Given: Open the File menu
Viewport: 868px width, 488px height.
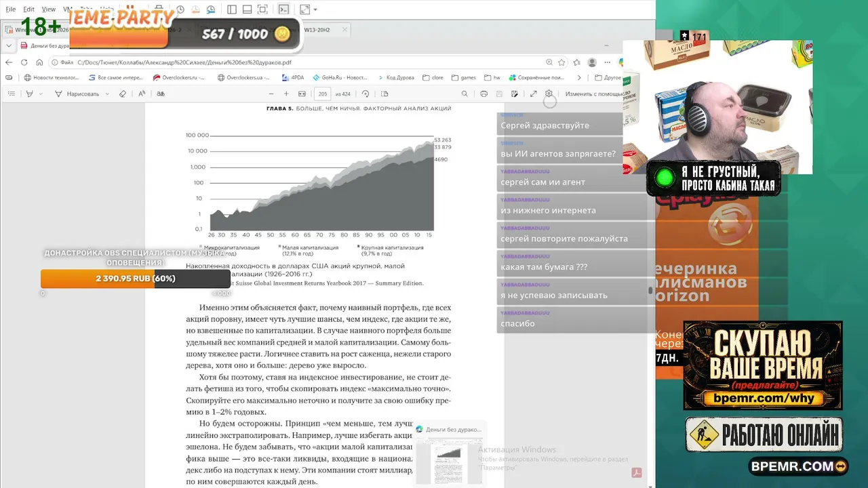Looking at the screenshot, I should pos(11,9).
